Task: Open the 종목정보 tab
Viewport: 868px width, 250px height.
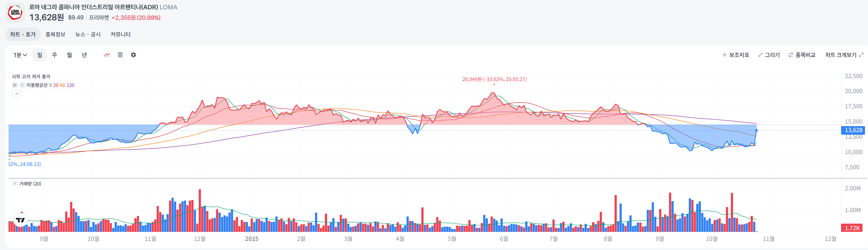Action: tap(56, 34)
